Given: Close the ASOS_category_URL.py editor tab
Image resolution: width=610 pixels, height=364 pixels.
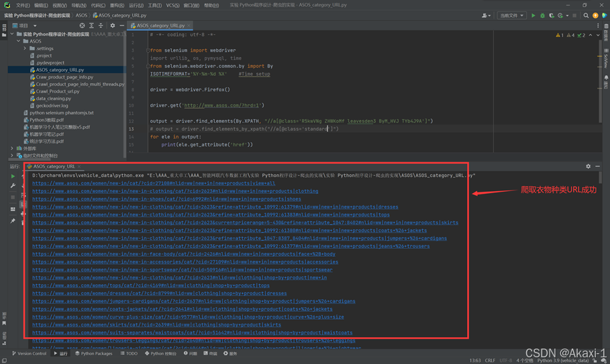Looking at the screenshot, I should [189, 25].
